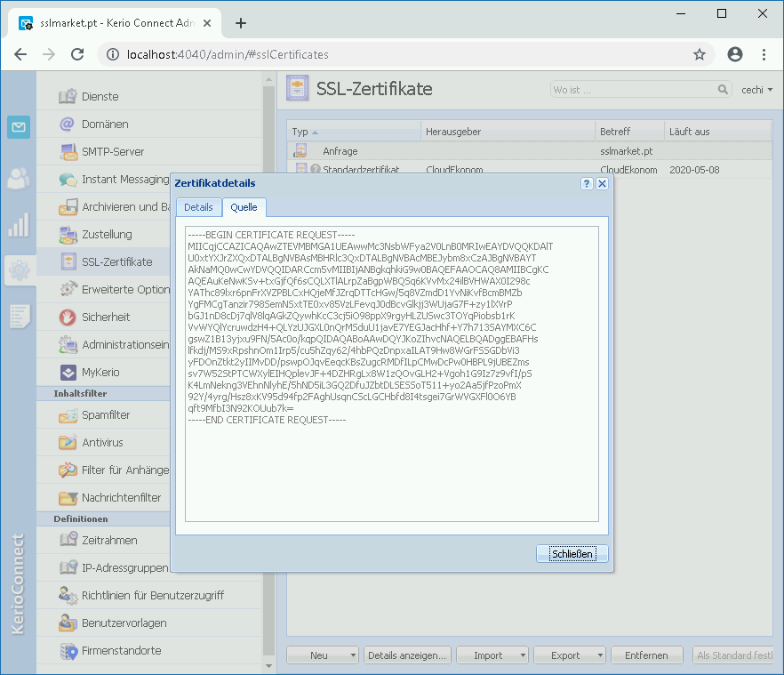
Task: Open the Domänen at-sign icon
Action: [68, 124]
